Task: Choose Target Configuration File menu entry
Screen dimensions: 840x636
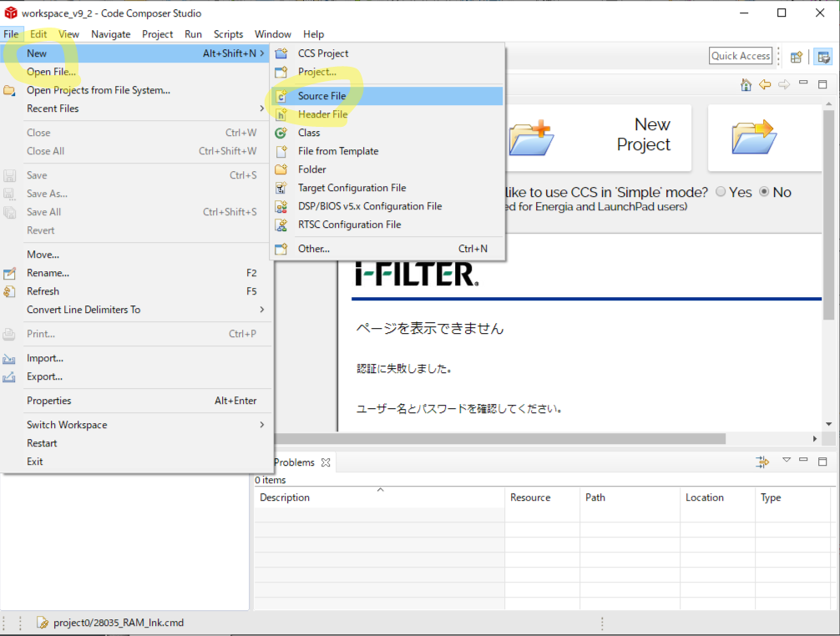Action: (x=352, y=188)
